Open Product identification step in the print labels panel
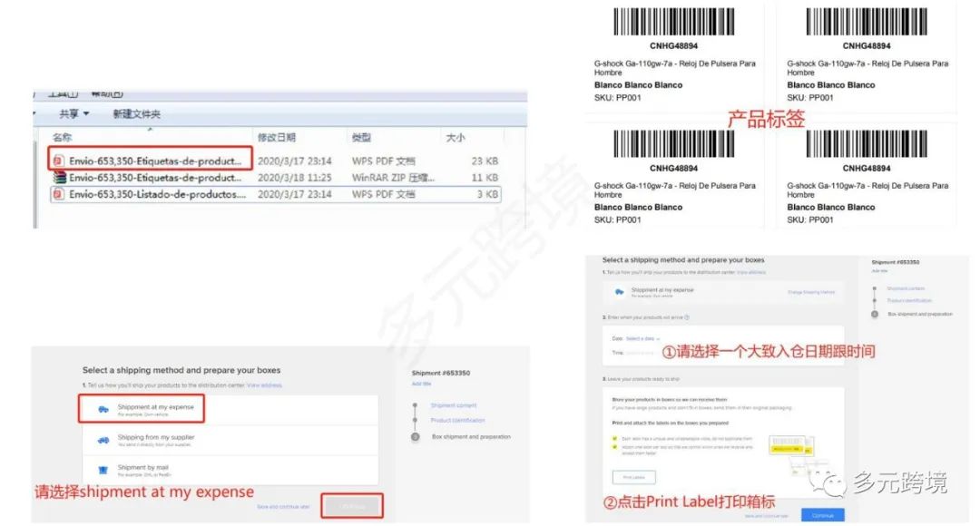Image resolution: width=980 pixels, height=526 pixels. (908, 300)
